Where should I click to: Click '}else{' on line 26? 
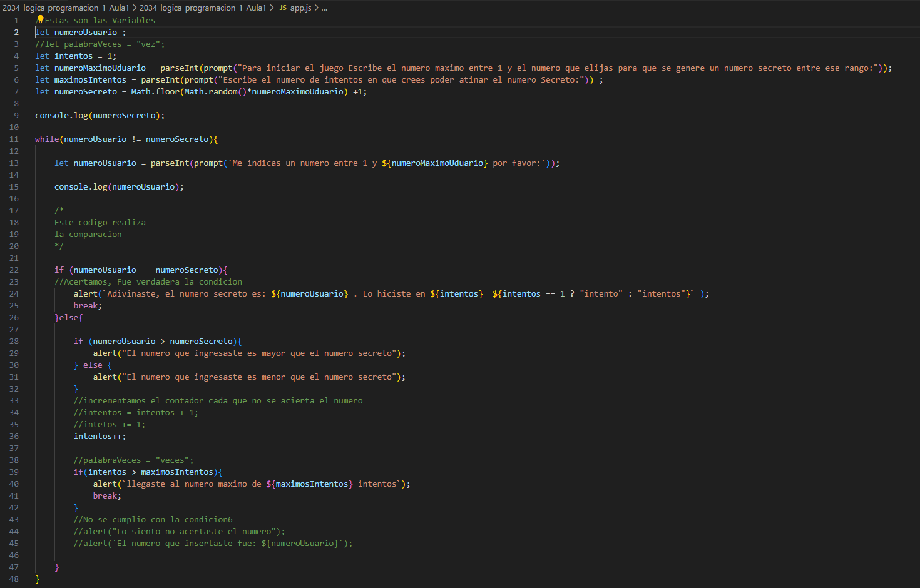(x=69, y=317)
